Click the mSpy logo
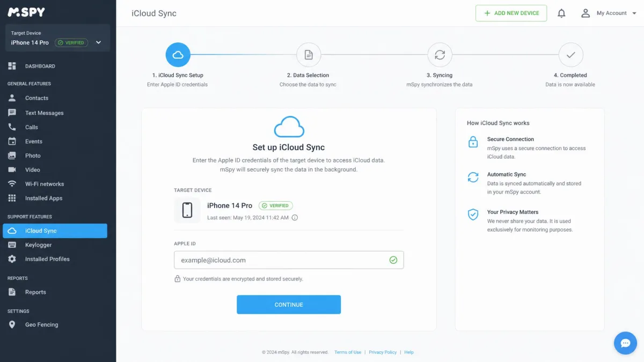644x362 pixels. (26, 12)
